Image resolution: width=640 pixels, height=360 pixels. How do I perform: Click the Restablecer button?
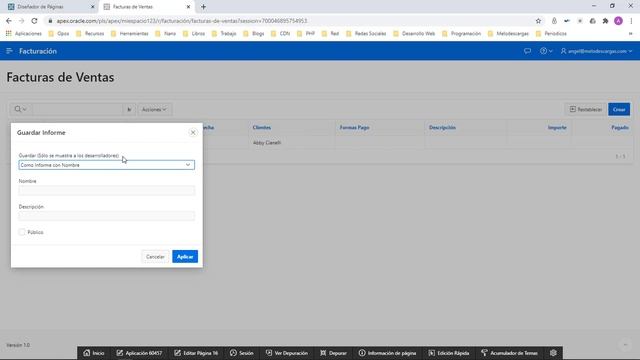click(x=586, y=109)
